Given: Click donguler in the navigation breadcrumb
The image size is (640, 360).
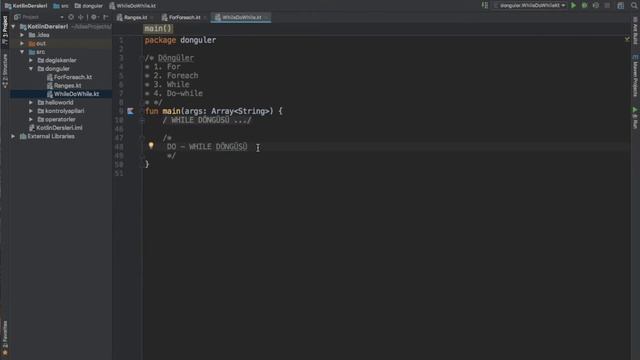Looking at the screenshot, I should click(x=89, y=6).
